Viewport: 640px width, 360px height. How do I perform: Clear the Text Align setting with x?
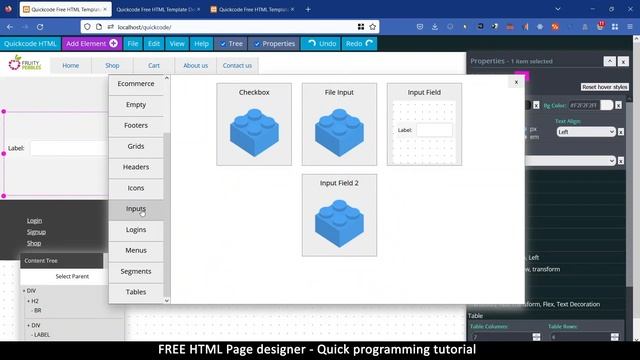click(x=621, y=132)
